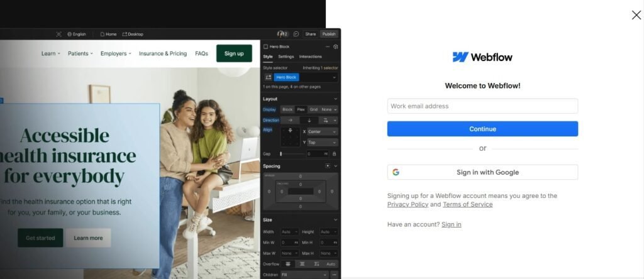Open the Hero Block more options dots
Screen dimensions: 644x279
[x=327, y=46]
